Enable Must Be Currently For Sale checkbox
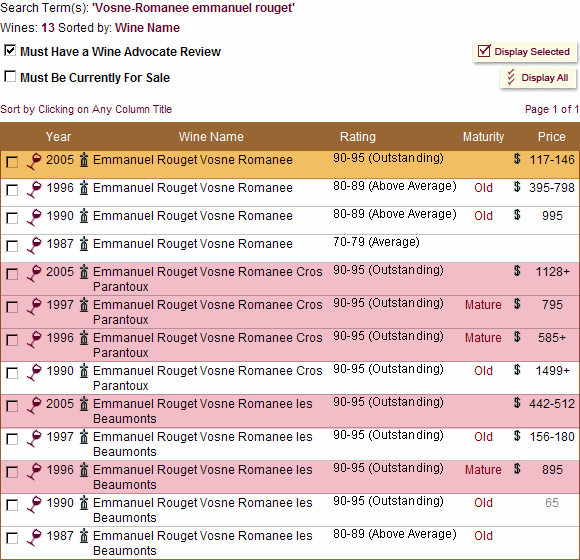580x560 pixels. pos(10,77)
